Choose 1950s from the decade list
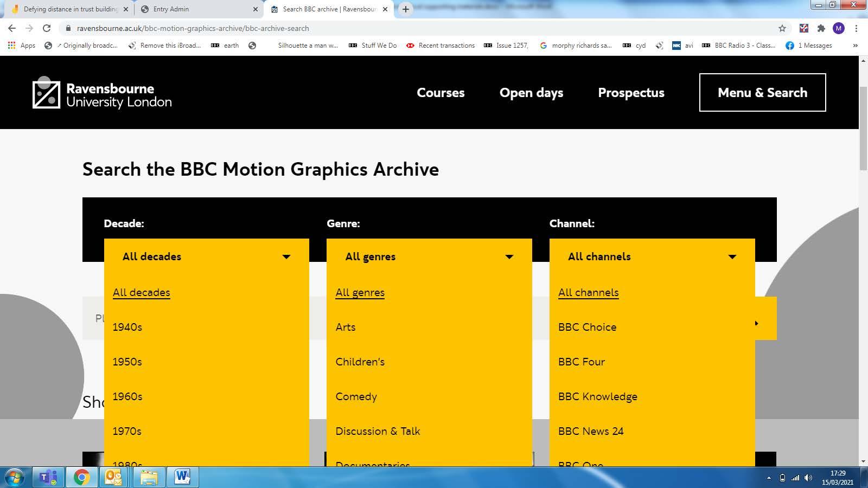This screenshot has height=488, width=868. pyautogui.click(x=127, y=362)
